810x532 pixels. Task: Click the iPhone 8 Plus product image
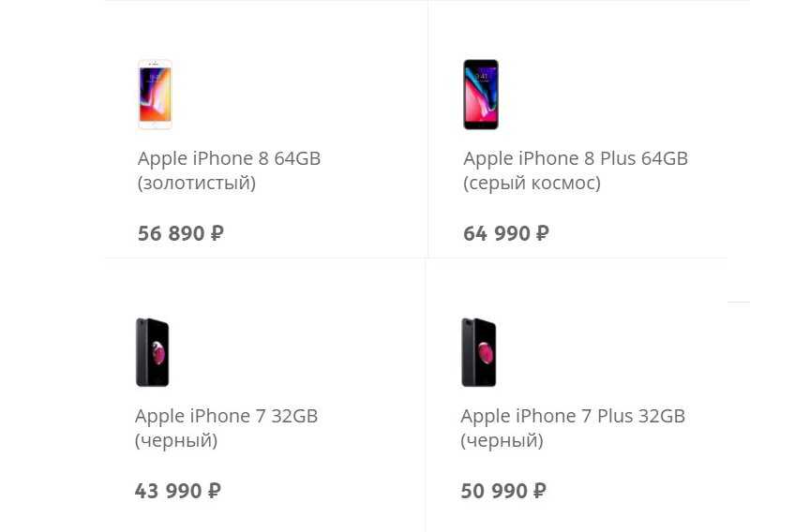pyautogui.click(x=480, y=95)
